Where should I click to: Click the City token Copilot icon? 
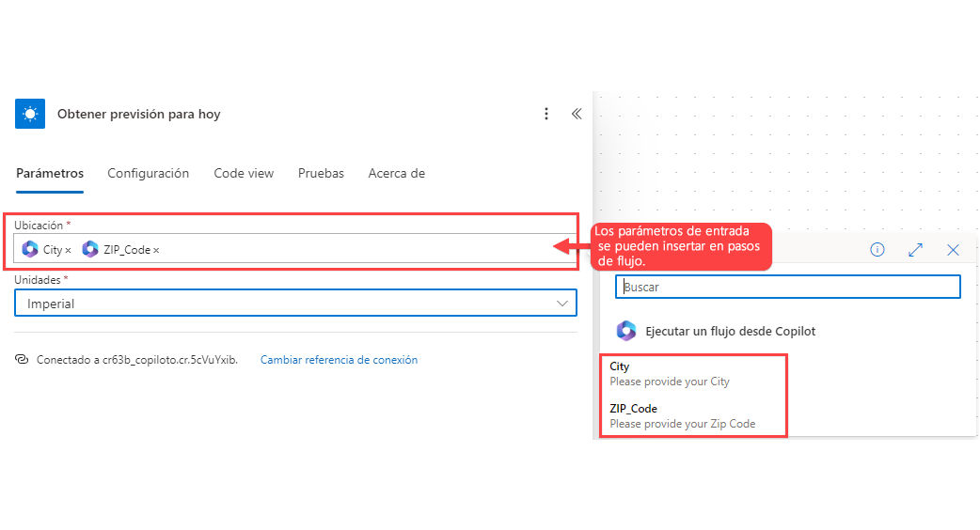click(x=30, y=249)
